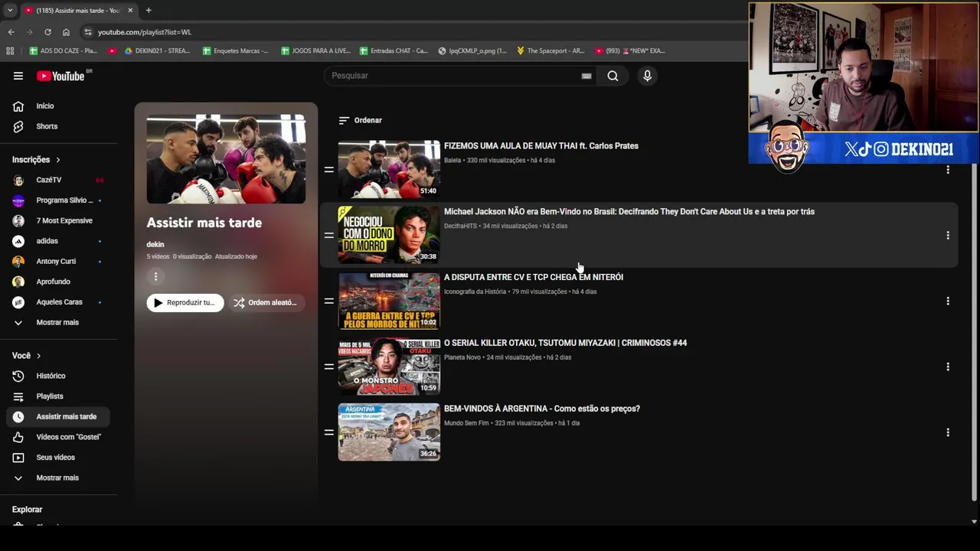Open the playlist cover image thumbnail
Viewport: 980px width, 551px height.
click(x=226, y=159)
